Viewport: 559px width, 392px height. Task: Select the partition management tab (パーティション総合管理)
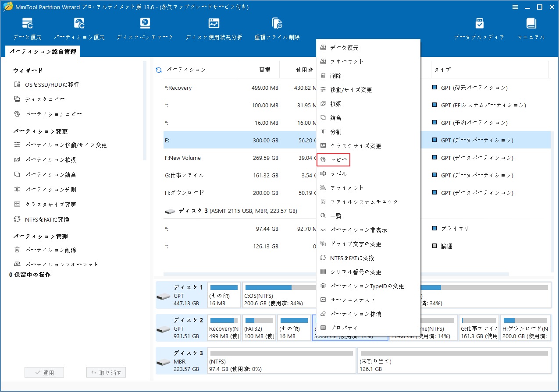point(43,52)
